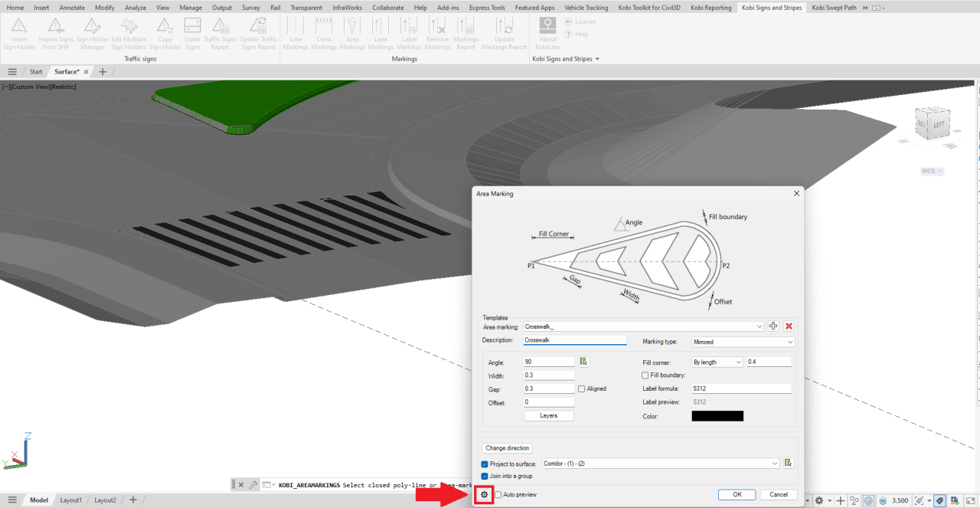Switch to the Annotate ribbon tab

coord(72,8)
